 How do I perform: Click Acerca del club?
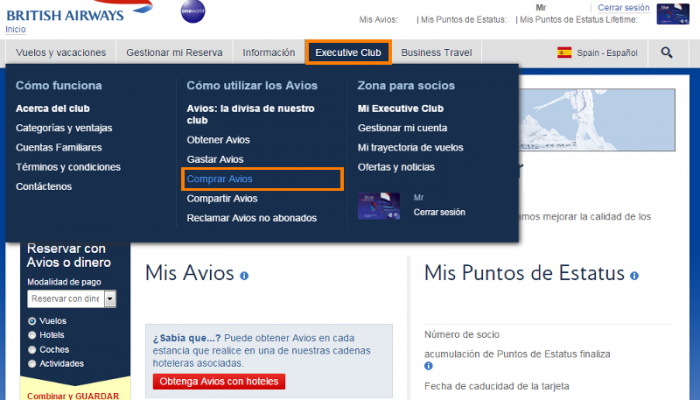(x=53, y=108)
